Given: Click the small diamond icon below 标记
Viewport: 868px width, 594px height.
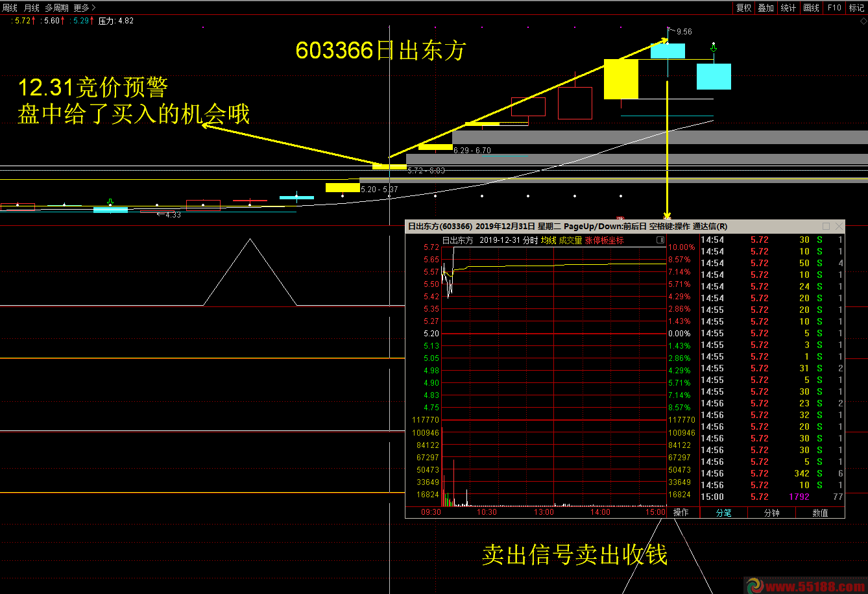Looking at the screenshot, I should point(861,19).
